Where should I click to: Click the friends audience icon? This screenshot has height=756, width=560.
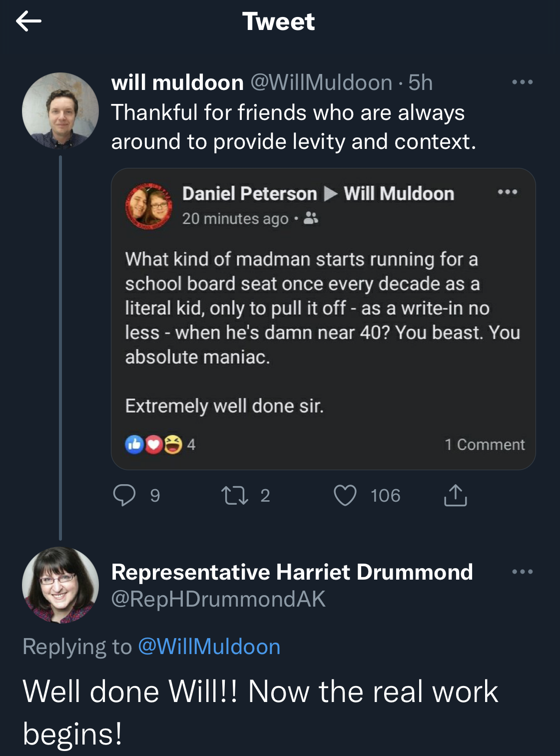311,218
